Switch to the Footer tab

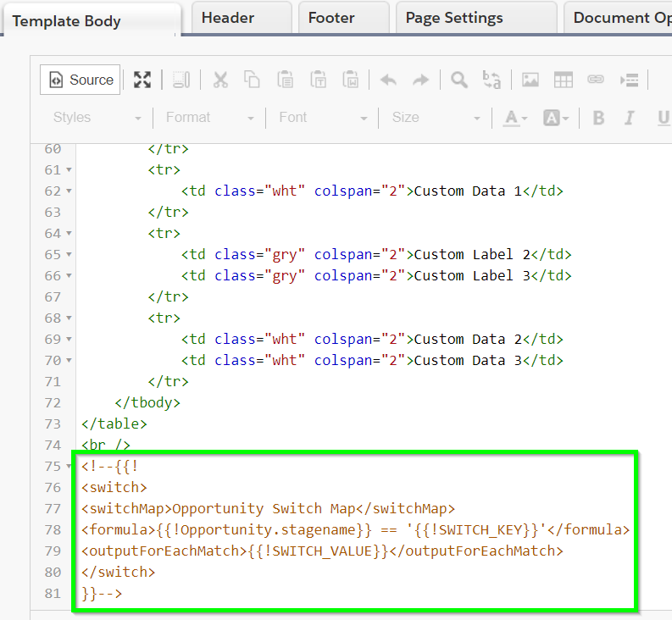coord(344,18)
